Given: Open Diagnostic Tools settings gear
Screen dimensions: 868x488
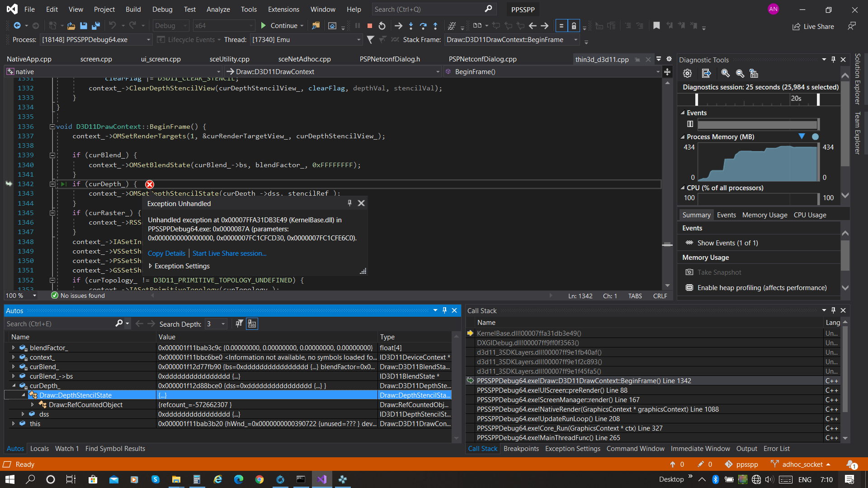Looking at the screenshot, I should point(687,73).
